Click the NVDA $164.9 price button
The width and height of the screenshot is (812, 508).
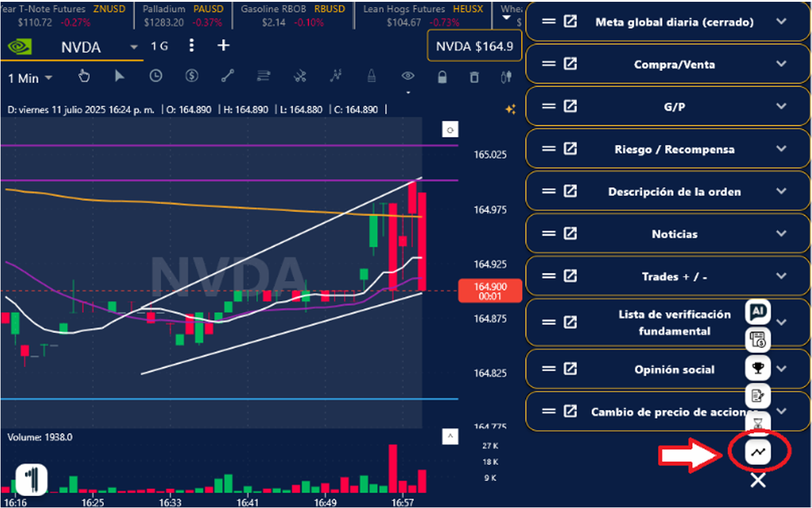[x=474, y=46]
